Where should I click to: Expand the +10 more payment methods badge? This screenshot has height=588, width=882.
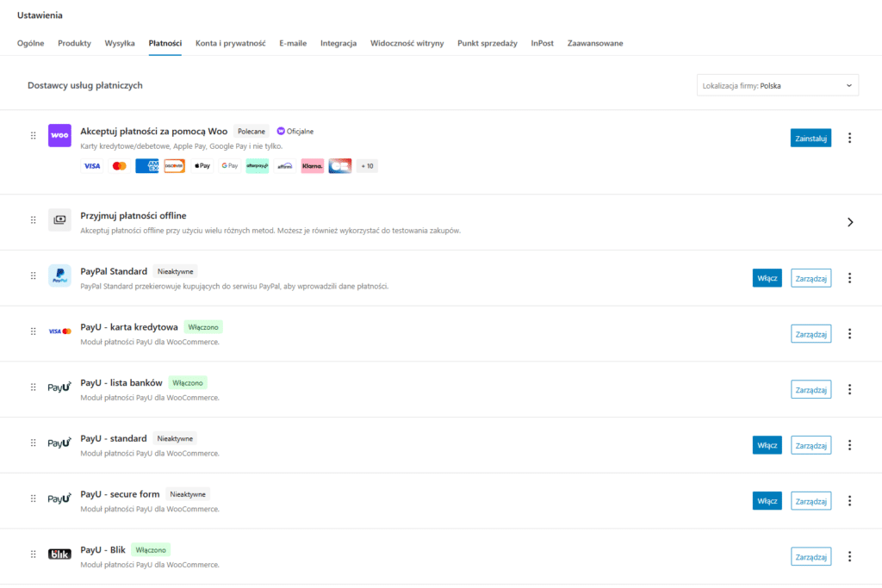point(367,165)
